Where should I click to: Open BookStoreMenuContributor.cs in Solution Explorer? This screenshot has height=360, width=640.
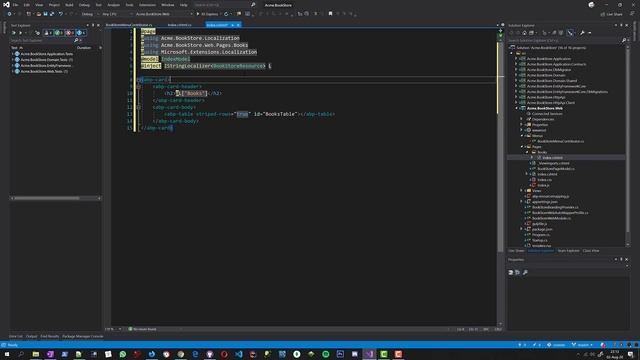(x=560, y=141)
